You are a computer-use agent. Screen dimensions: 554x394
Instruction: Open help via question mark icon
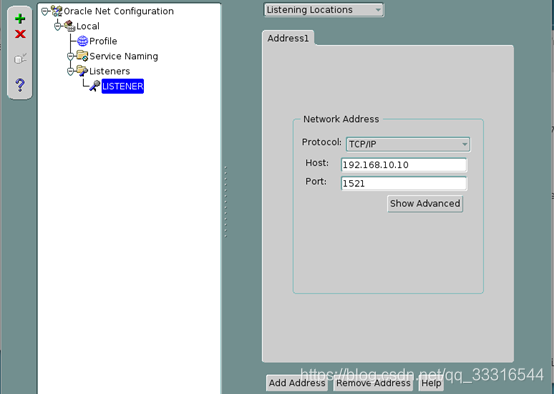pyautogui.click(x=20, y=85)
